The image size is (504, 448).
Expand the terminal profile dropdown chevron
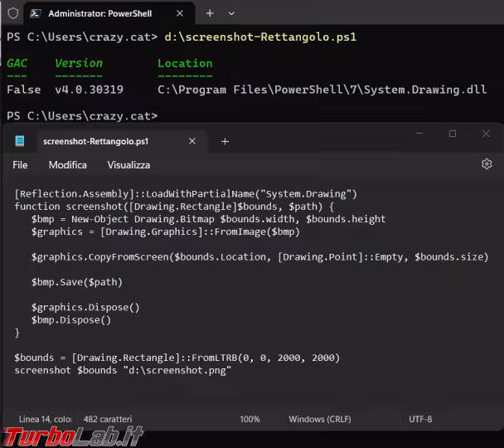pos(231,13)
